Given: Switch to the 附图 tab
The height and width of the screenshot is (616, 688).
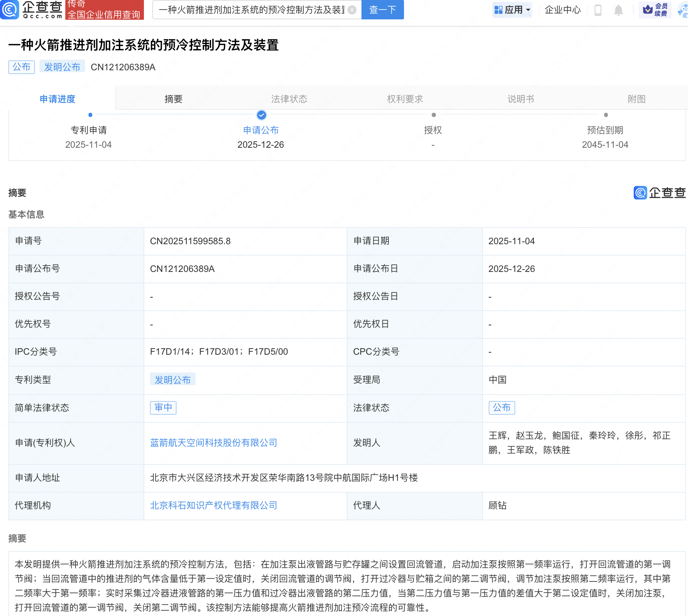Looking at the screenshot, I should [x=636, y=99].
